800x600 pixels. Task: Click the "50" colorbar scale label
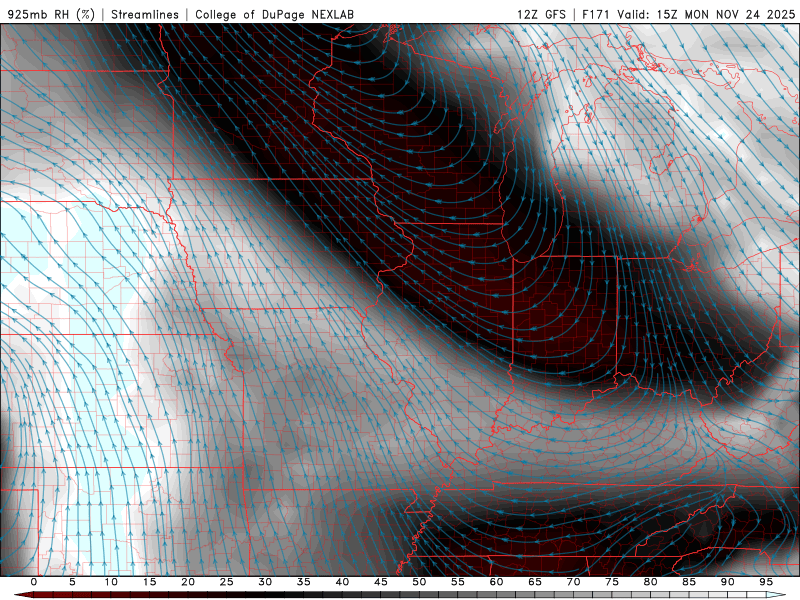point(419,582)
